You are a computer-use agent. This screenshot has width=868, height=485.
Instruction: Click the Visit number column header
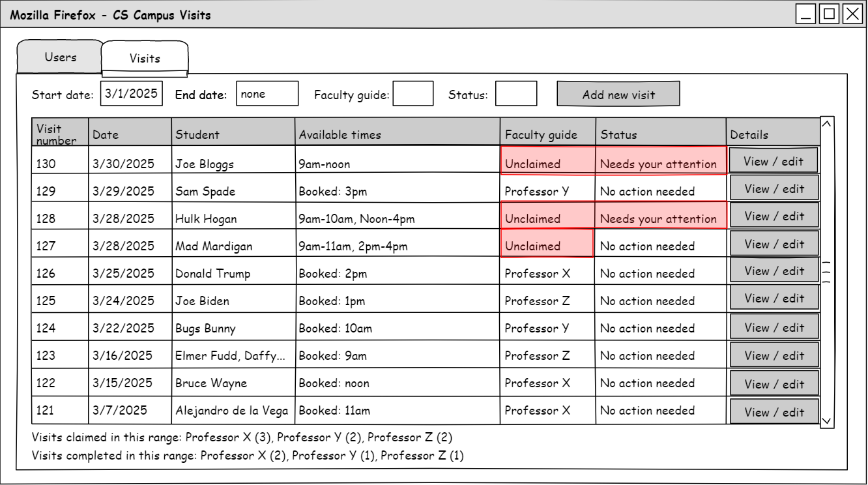[60, 134]
